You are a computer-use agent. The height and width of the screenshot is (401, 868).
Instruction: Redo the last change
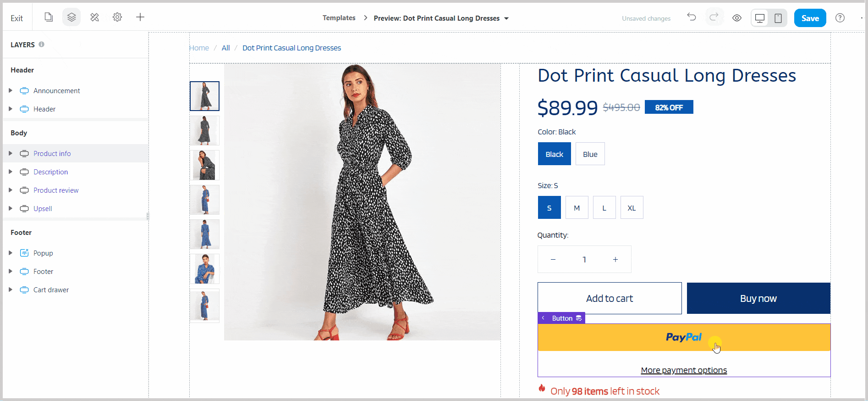point(714,17)
